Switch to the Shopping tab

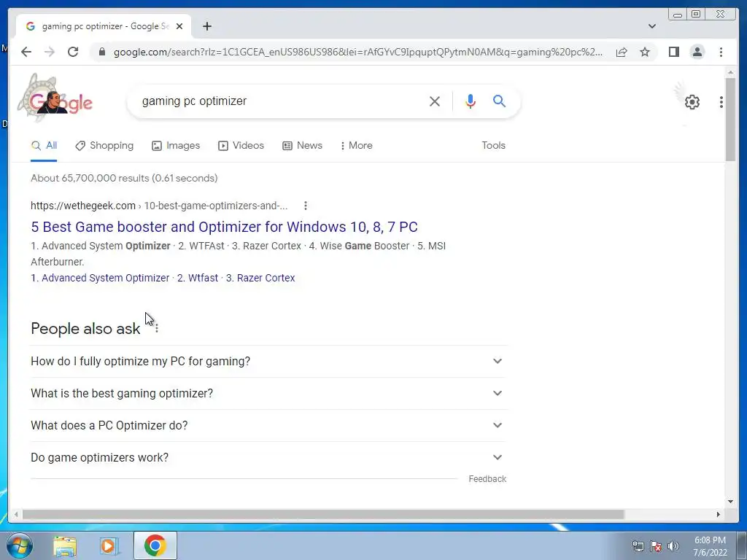click(104, 146)
